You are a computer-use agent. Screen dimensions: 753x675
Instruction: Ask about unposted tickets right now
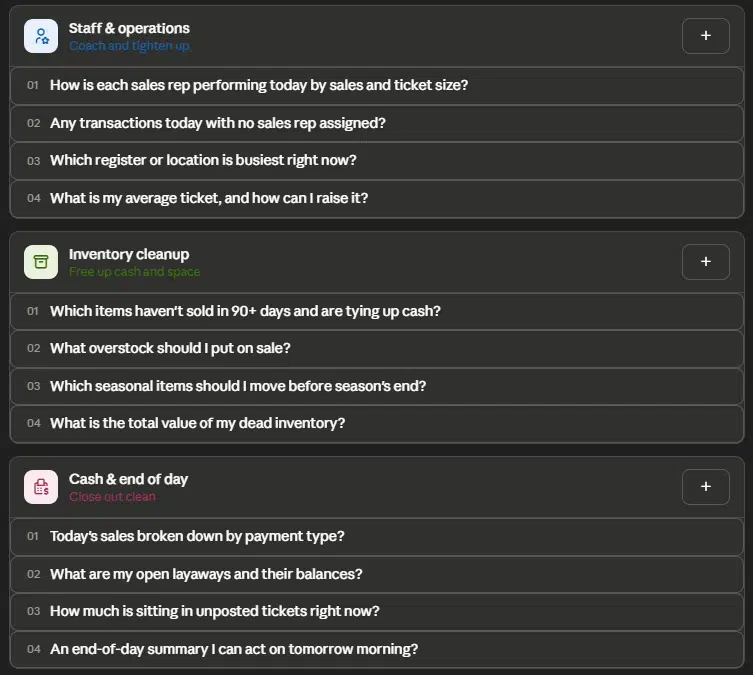[377, 612]
